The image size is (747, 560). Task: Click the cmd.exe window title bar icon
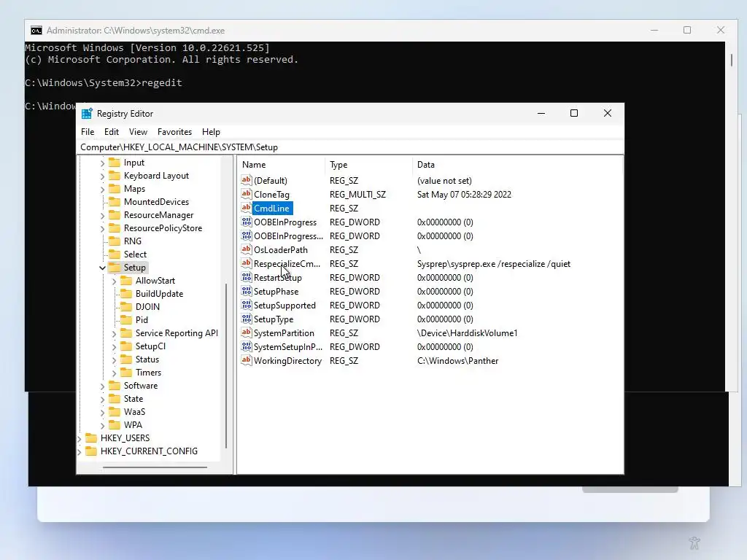(36, 31)
